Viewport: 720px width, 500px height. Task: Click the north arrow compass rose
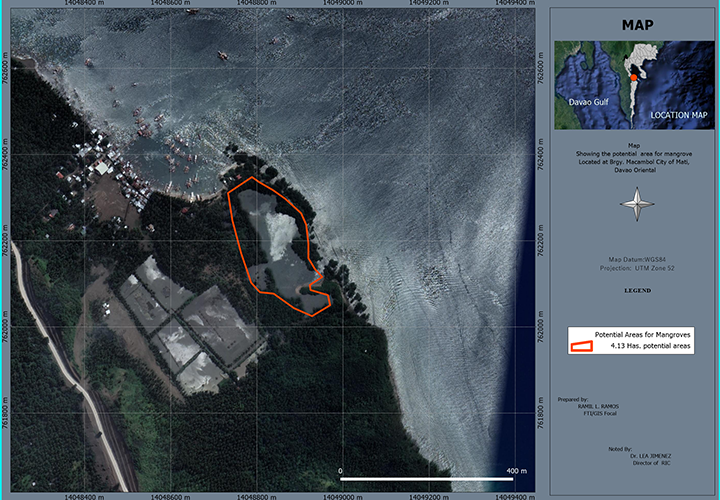pos(636,206)
